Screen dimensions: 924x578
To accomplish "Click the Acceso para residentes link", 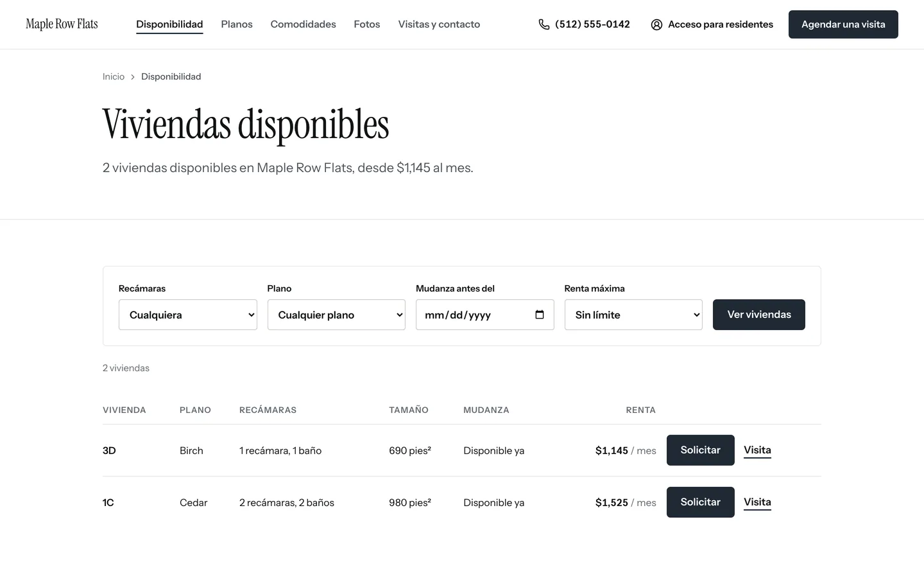I will (x=712, y=24).
